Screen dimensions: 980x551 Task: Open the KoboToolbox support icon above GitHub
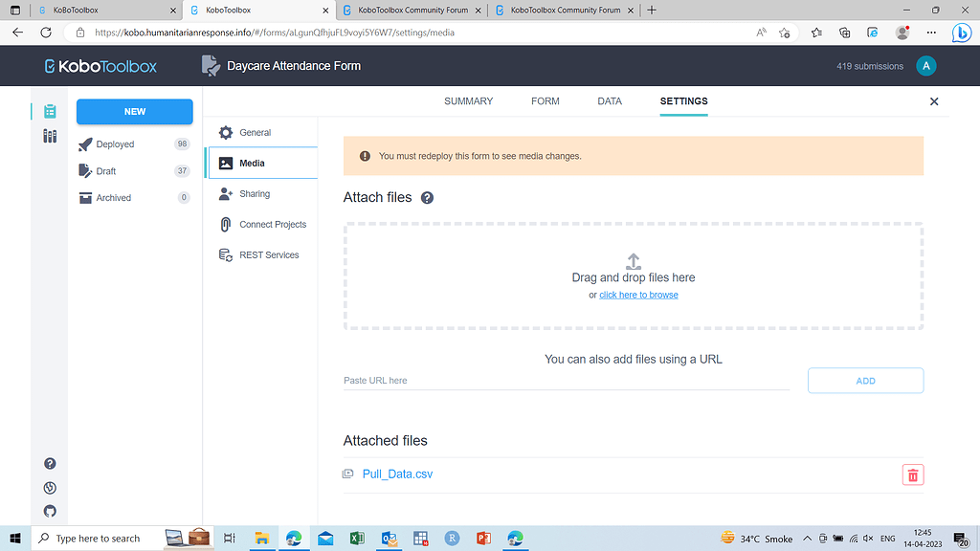click(x=49, y=487)
